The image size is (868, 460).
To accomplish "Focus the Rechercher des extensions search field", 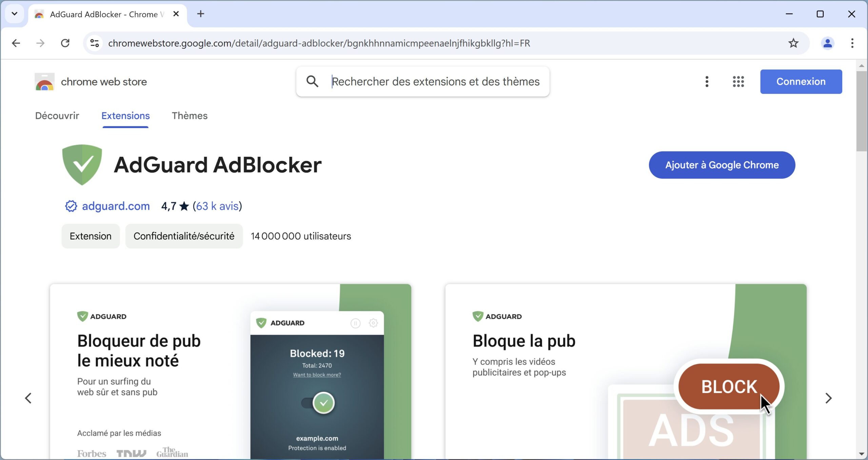I will 435,82.
